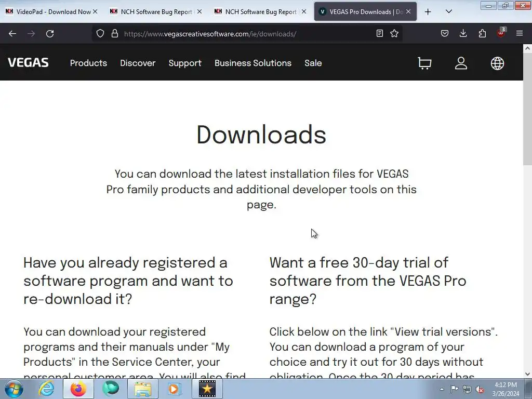This screenshot has width=532, height=399.
Task: Click heading "Have you already registered a"
Action: [x=125, y=262]
